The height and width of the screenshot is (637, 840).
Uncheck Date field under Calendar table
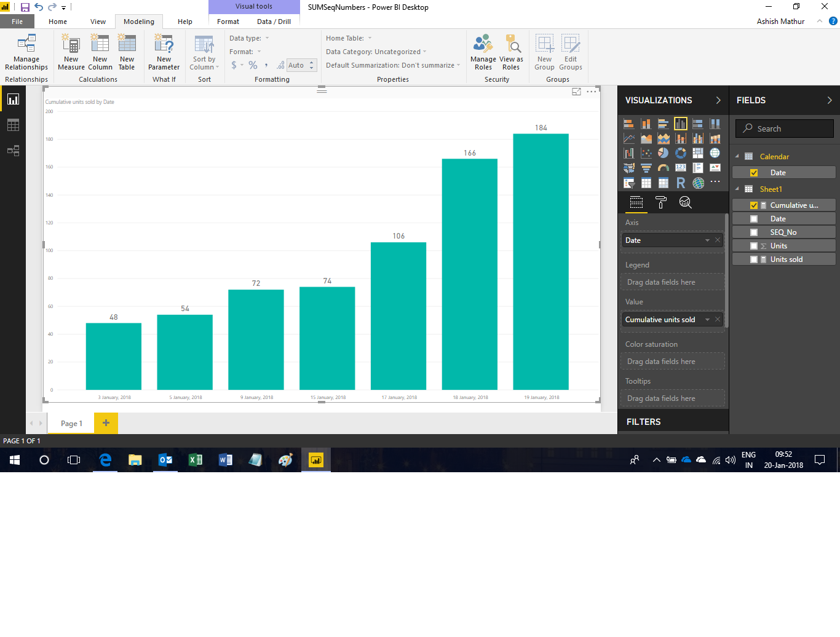click(x=754, y=173)
